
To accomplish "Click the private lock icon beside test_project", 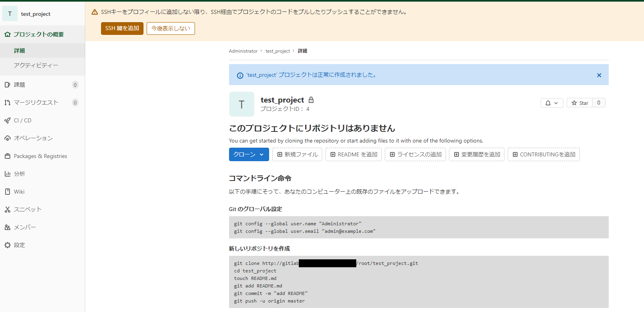I will (x=311, y=100).
